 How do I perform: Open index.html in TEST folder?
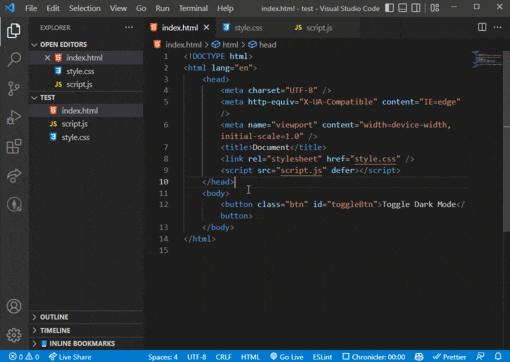pos(87,111)
